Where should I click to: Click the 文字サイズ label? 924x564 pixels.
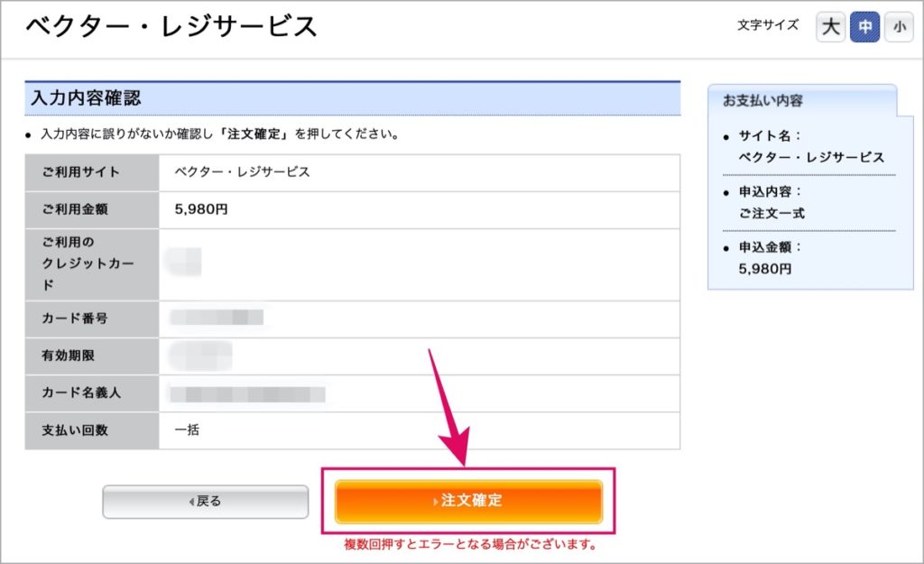tap(768, 24)
